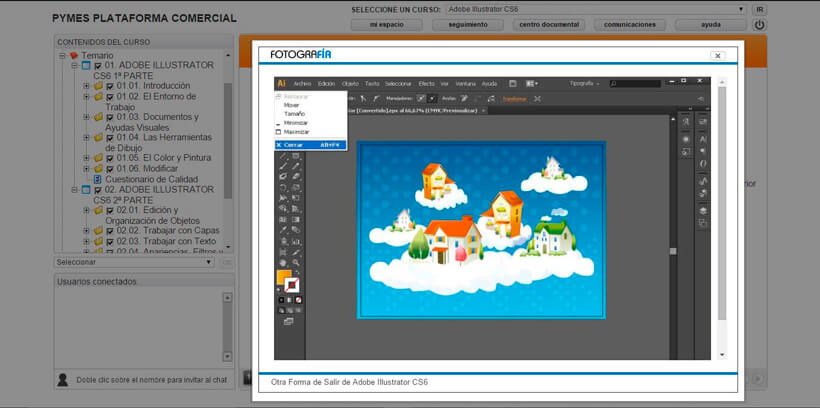The image size is (820, 408).
Task: Select the Gradient tool
Action: pos(296,219)
